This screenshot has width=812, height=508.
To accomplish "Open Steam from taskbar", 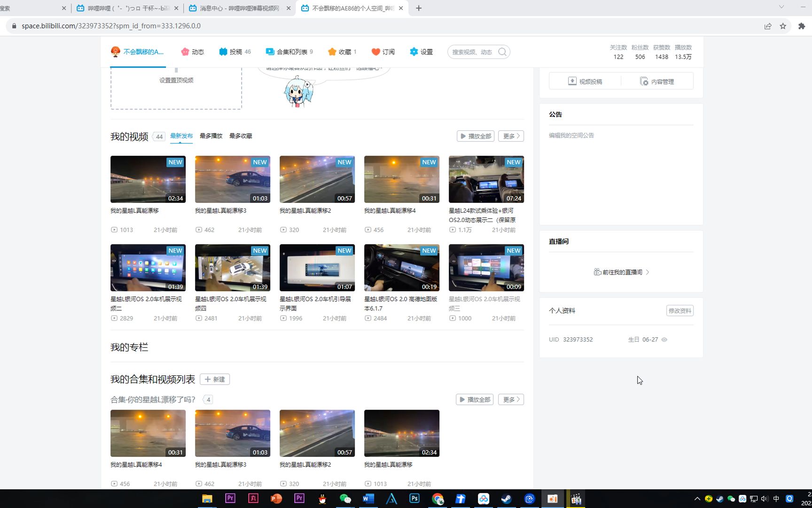I will tap(506, 499).
